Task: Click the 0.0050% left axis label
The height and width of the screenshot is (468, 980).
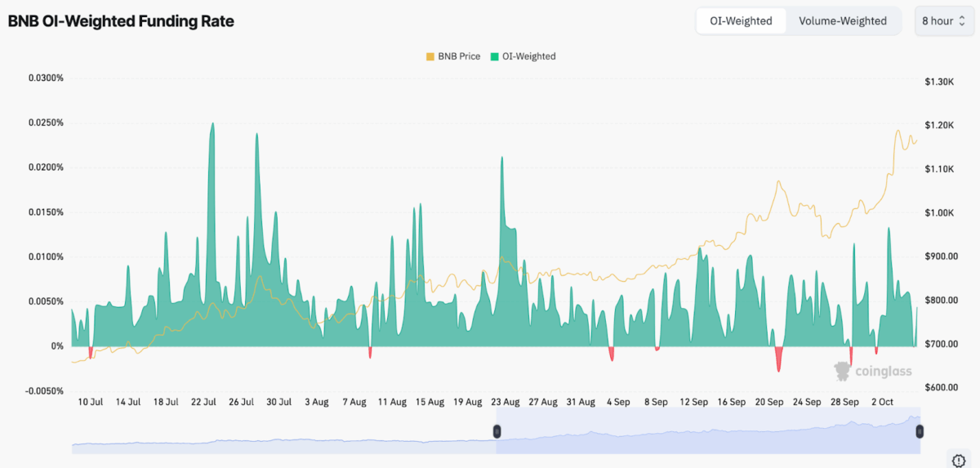Action: tap(46, 301)
